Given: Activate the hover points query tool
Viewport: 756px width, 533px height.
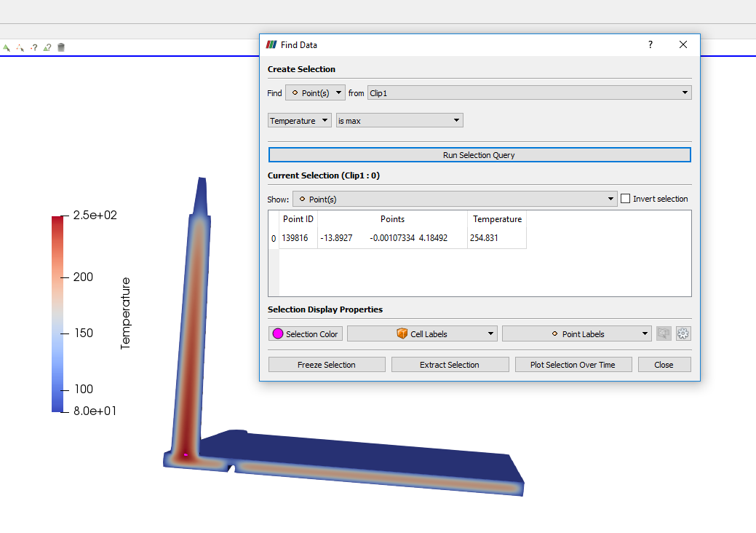Looking at the screenshot, I should click(33, 47).
